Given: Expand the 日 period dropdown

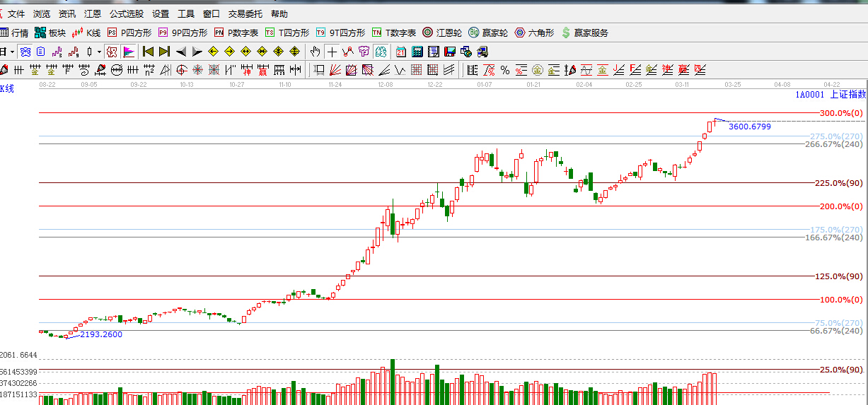Looking at the screenshot, I should (x=12, y=52).
